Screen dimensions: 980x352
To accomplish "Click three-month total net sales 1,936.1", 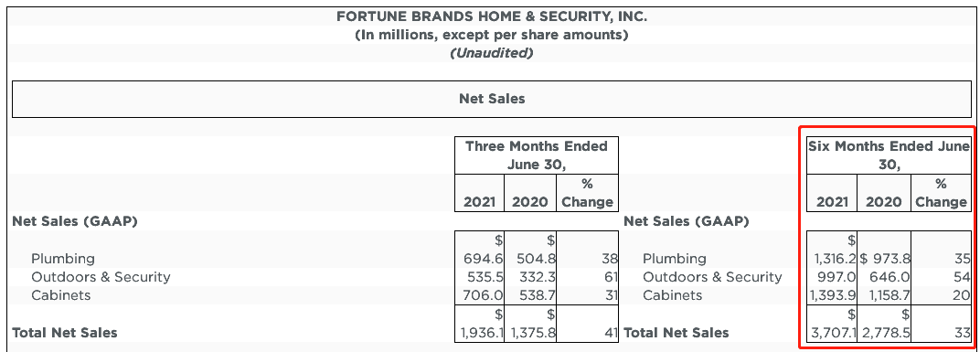I will coord(482,333).
